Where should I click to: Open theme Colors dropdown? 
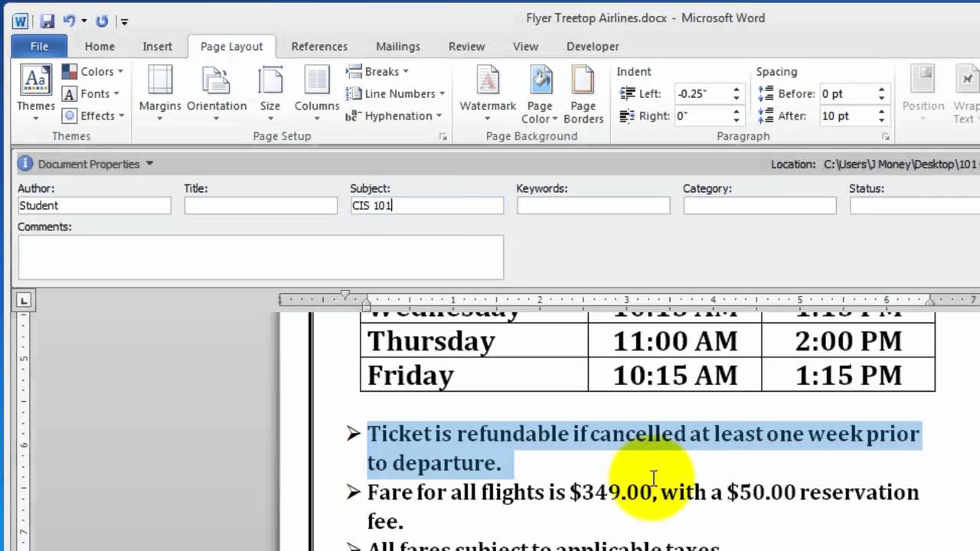click(x=93, y=71)
